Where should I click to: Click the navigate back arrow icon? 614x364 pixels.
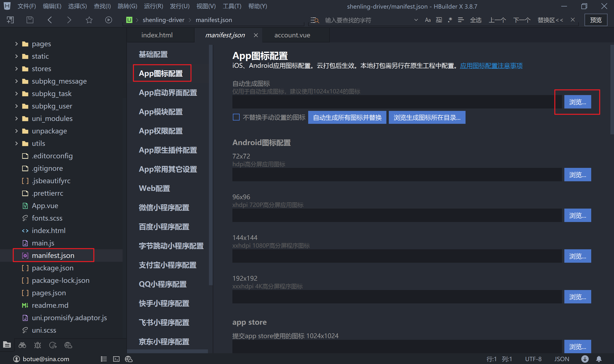(50, 20)
